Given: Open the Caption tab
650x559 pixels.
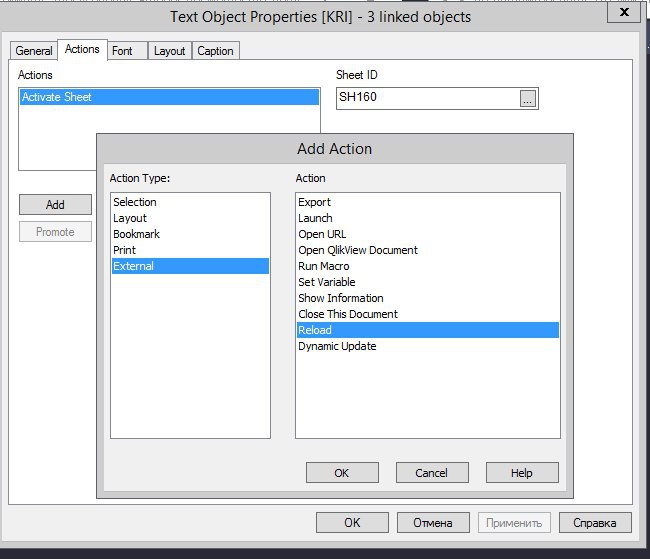Looking at the screenshot, I should click(x=215, y=51).
